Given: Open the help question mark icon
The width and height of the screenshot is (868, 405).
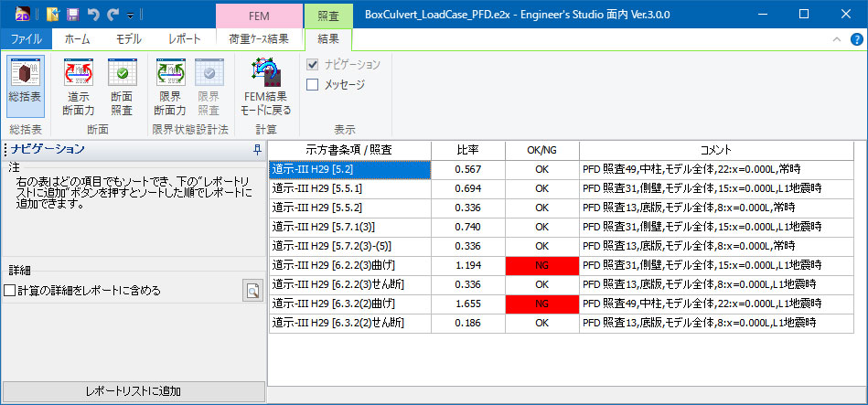Looking at the screenshot, I should pyautogui.click(x=856, y=39).
